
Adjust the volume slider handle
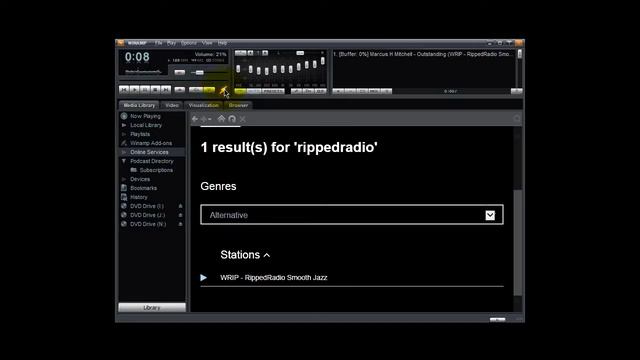[x=199, y=72]
